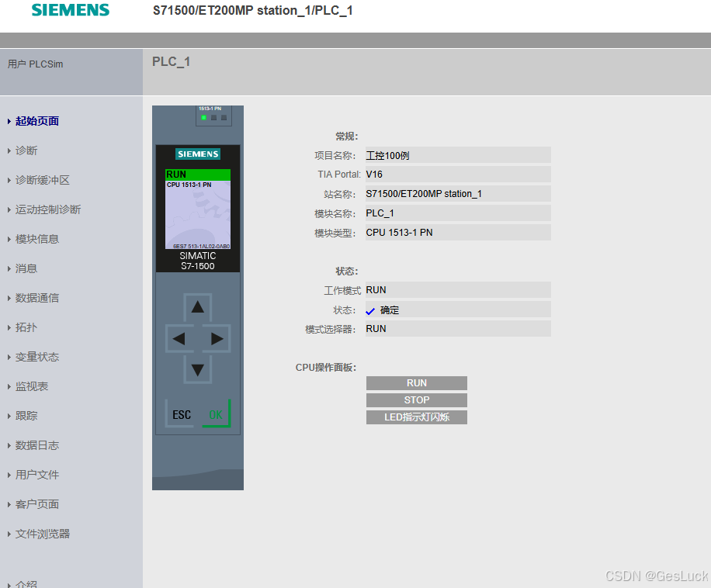
Task: Click OK key on the CPU panel
Action: coord(216,414)
